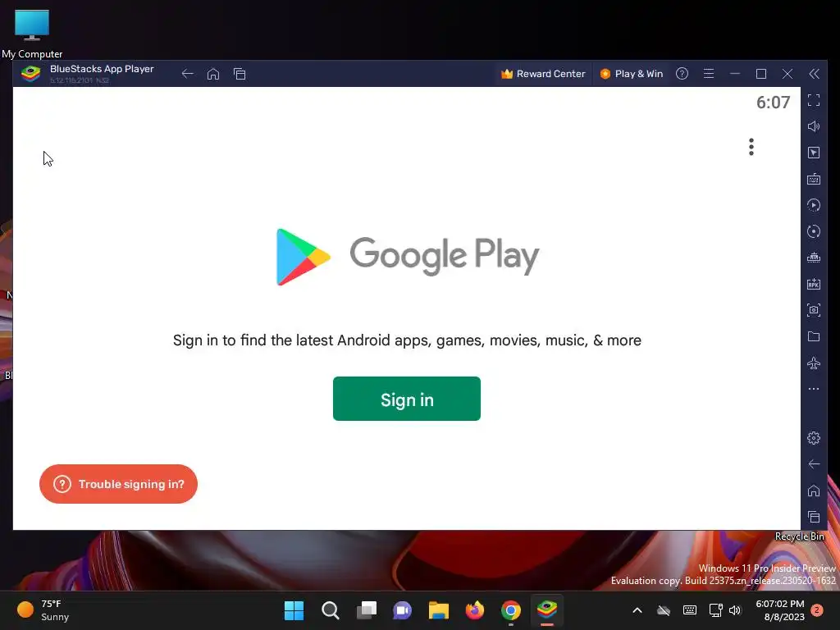
Task: Click the Install APK icon
Action: pyautogui.click(x=813, y=284)
